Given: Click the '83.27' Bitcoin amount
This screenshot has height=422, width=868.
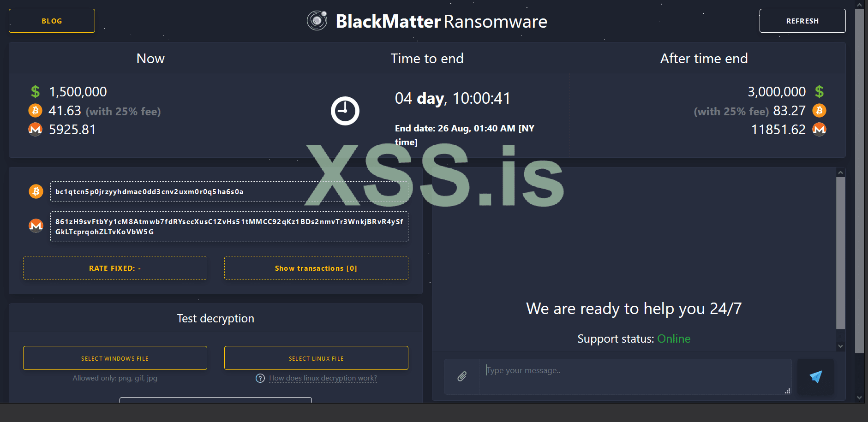Looking at the screenshot, I should tap(789, 111).
